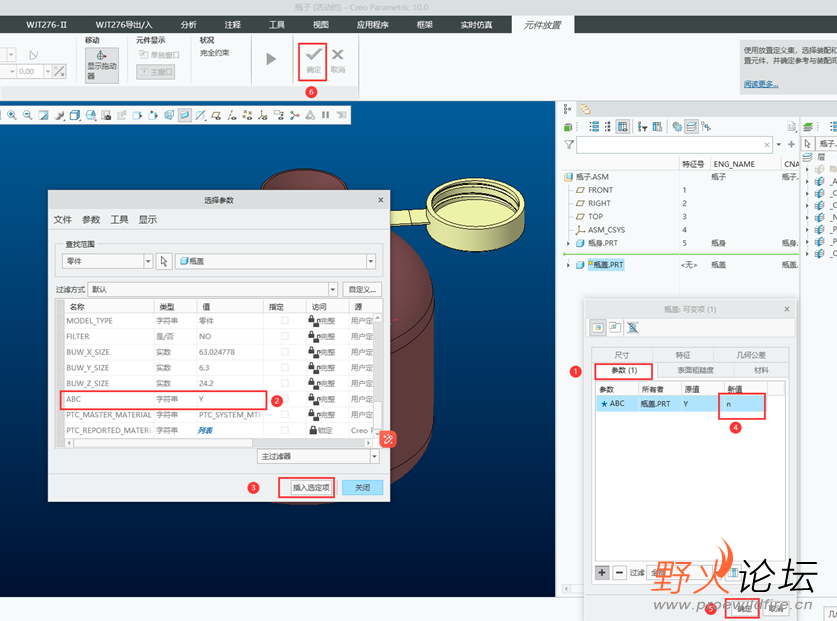Click the play/resume arrow in the ribbon
This screenshot has height=621, width=837.
[x=271, y=59]
